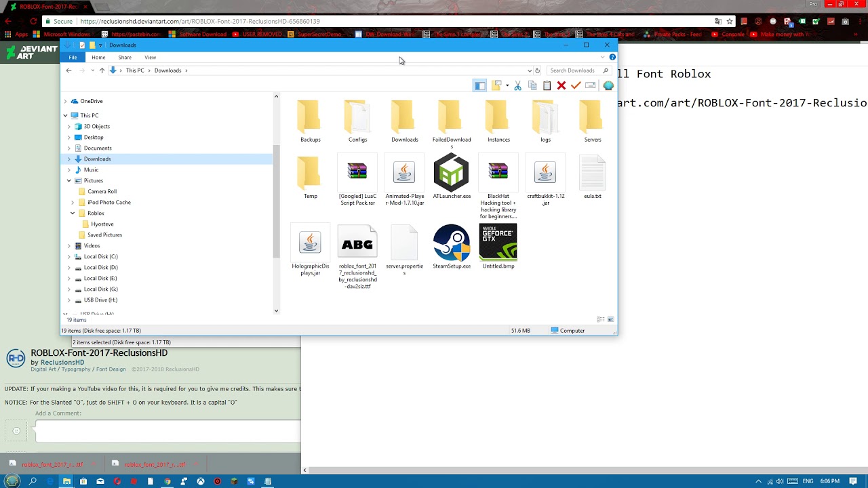
Task: Open the Share ribbon tab
Action: (125, 58)
